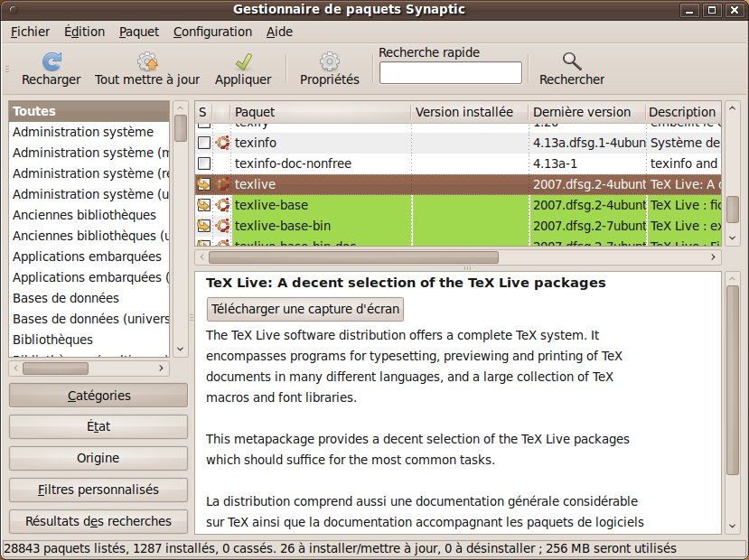Viewport: 749px width, 560px height.
Task: Click up arrow of package list vertical scrollbar
Action: coord(732,107)
